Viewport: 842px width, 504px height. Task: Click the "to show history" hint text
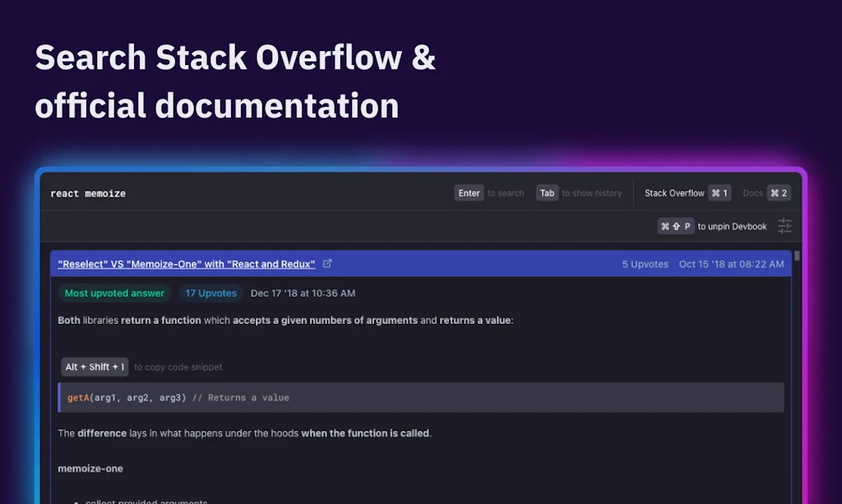(591, 193)
